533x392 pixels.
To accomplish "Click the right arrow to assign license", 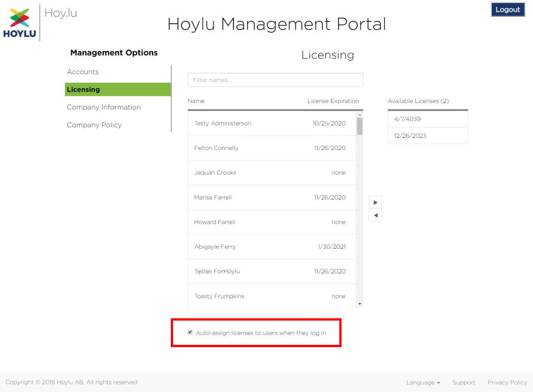I will 375,202.
